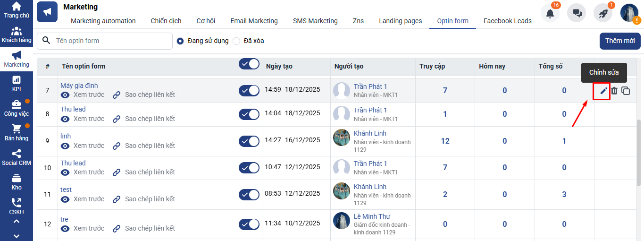
Task: Open the user profile avatar menu
Action: pyautogui.click(x=629, y=13)
